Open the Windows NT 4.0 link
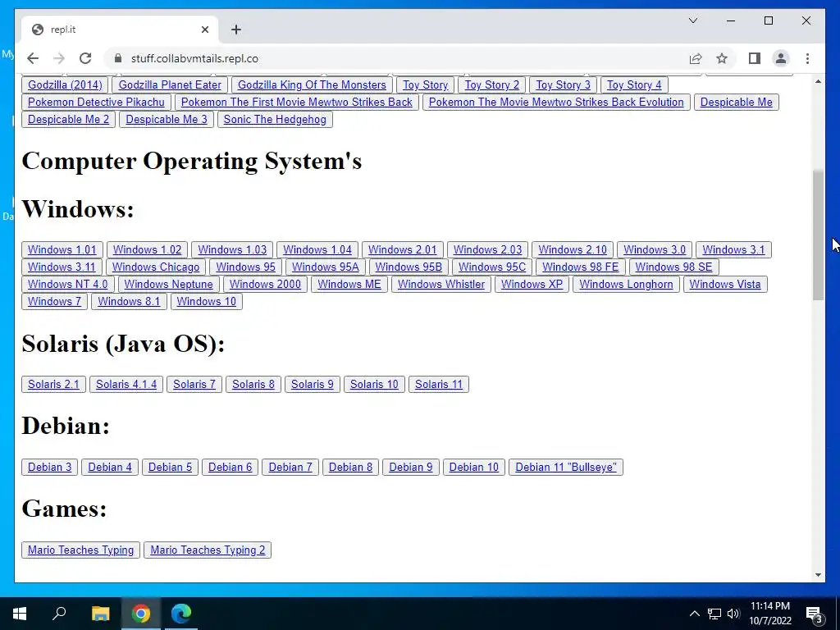Image resolution: width=840 pixels, height=630 pixels. point(68,284)
